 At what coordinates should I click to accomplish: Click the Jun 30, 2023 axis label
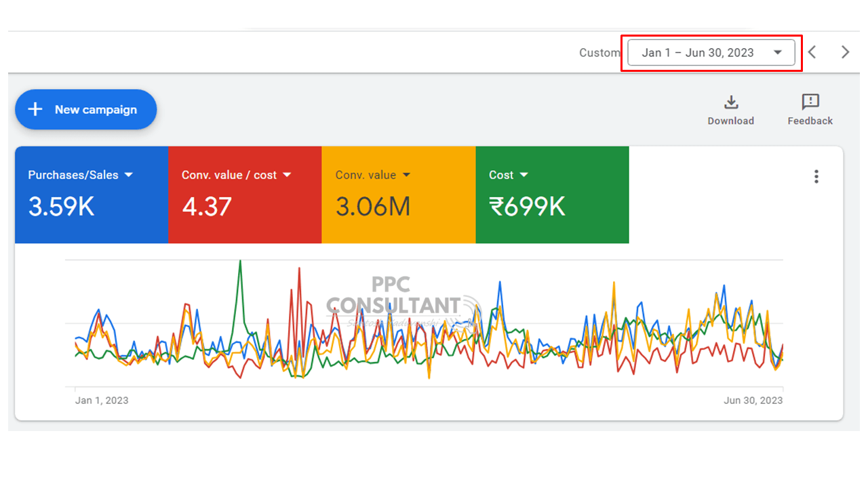click(x=753, y=401)
